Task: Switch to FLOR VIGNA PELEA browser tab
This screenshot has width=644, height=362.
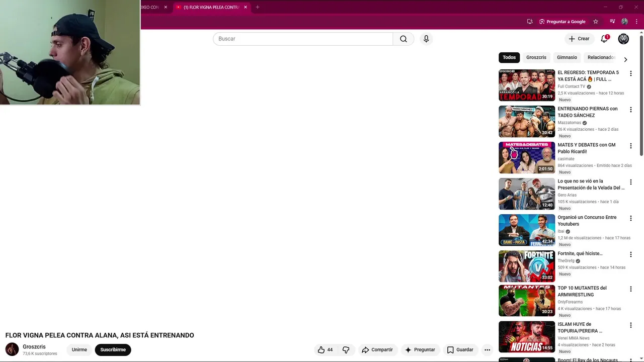Action: pos(211,7)
